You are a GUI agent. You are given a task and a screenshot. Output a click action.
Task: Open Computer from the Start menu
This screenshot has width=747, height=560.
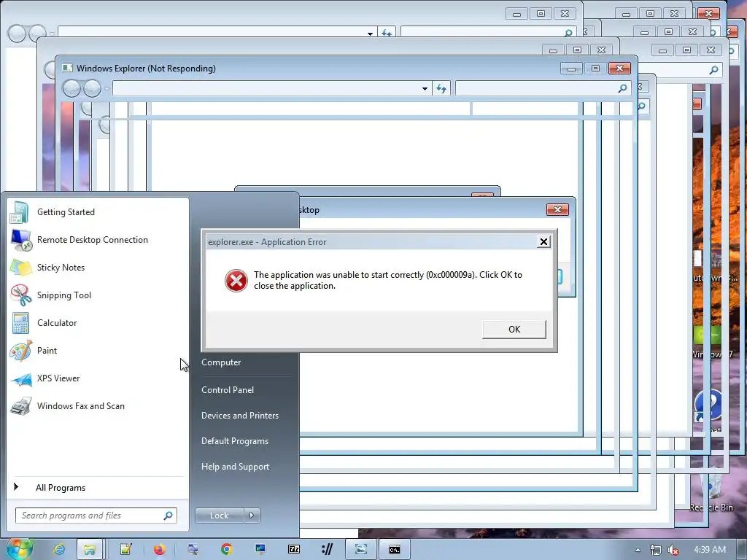221,362
